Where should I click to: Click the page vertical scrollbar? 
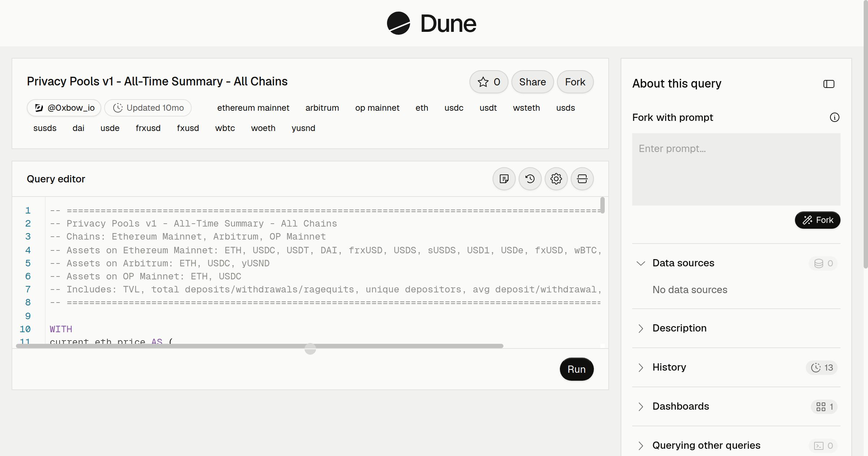[x=865, y=134]
